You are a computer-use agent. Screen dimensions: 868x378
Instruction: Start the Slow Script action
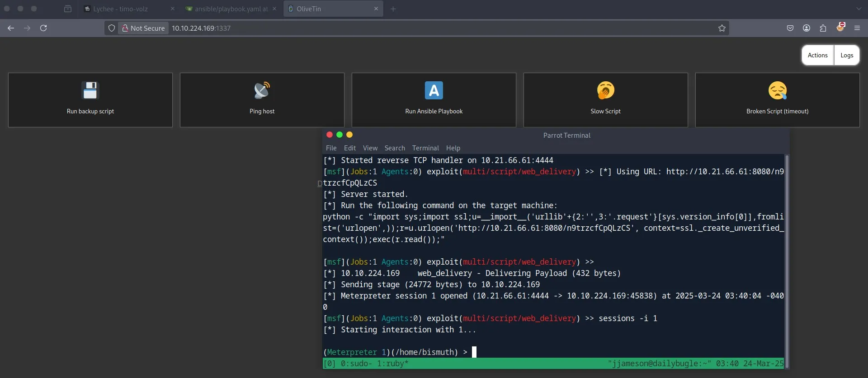[x=606, y=100]
